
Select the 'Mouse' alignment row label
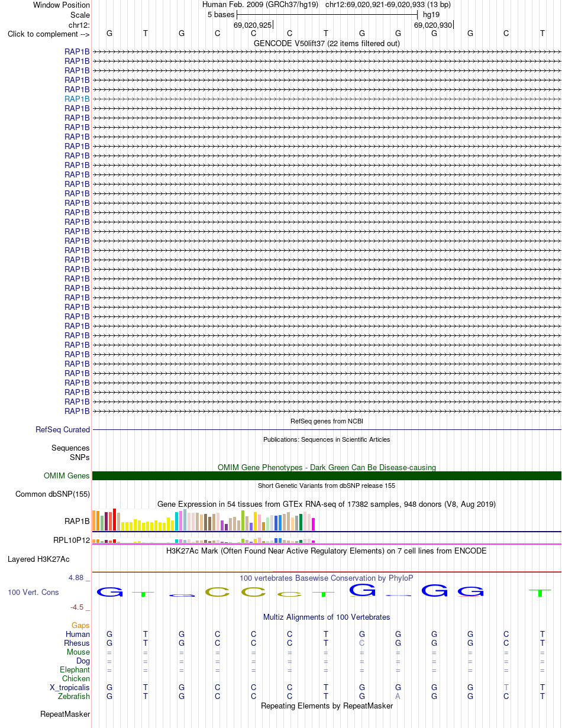pyautogui.click(x=79, y=652)
